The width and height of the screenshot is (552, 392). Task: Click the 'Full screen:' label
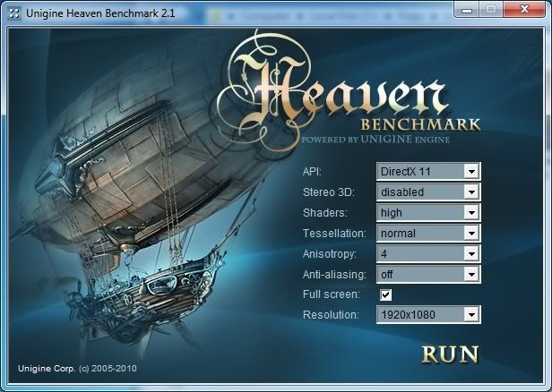tap(332, 294)
